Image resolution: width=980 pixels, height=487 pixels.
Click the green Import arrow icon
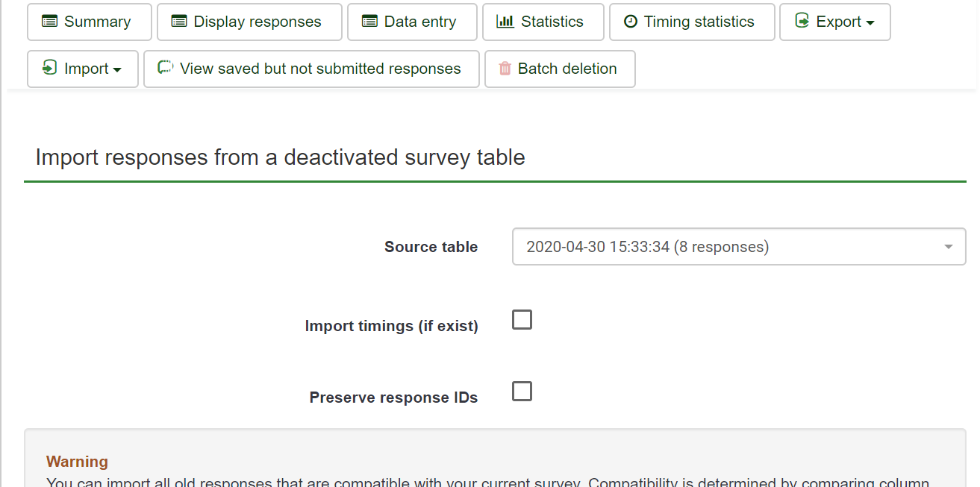pyautogui.click(x=49, y=68)
